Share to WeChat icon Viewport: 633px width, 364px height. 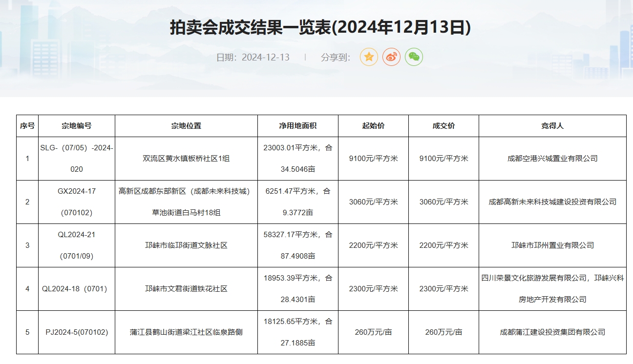414,57
